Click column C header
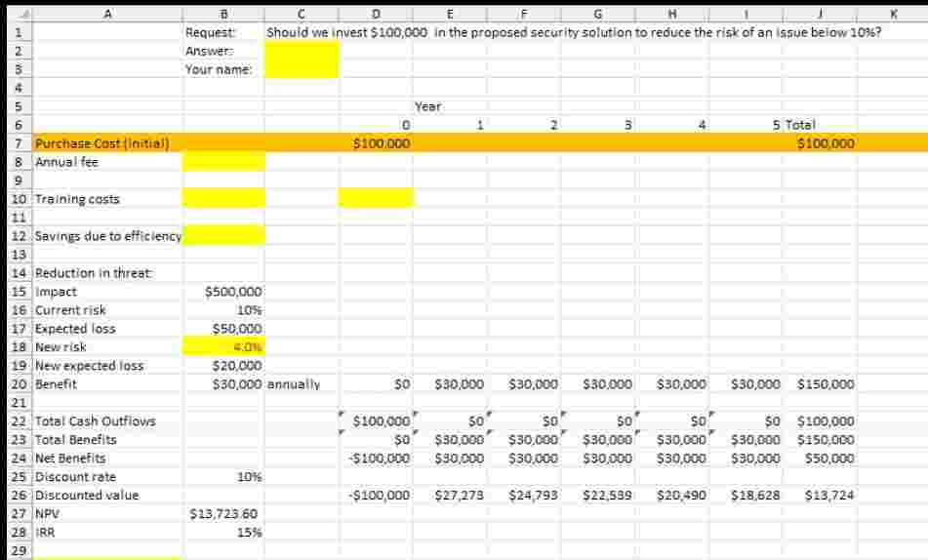928x560 pixels. (302, 14)
